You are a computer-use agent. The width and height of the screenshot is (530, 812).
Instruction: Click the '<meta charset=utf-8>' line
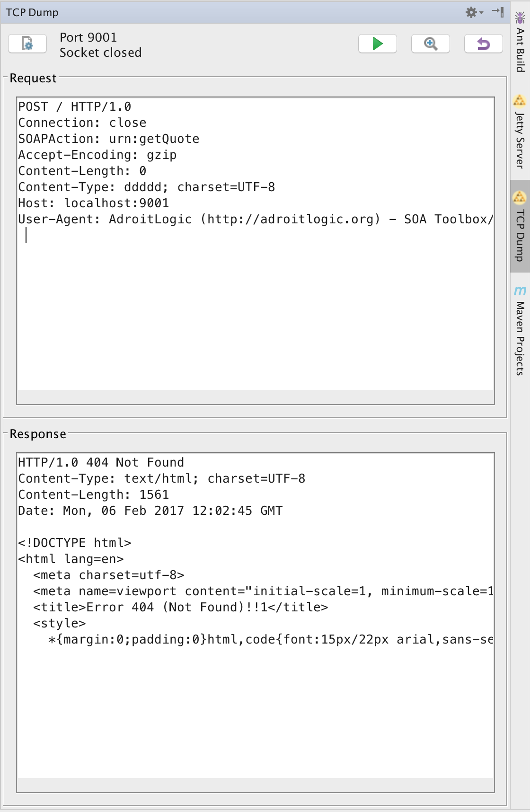(x=109, y=575)
